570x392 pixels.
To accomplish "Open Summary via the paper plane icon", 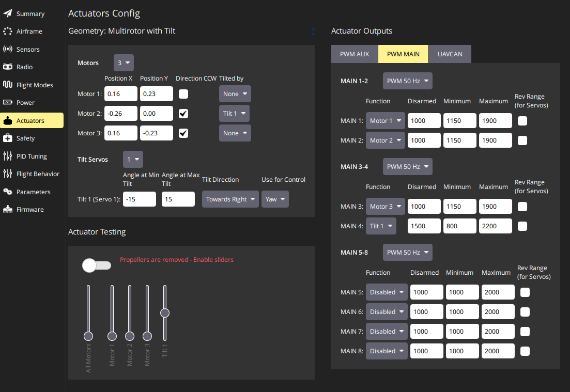I will (x=8, y=13).
